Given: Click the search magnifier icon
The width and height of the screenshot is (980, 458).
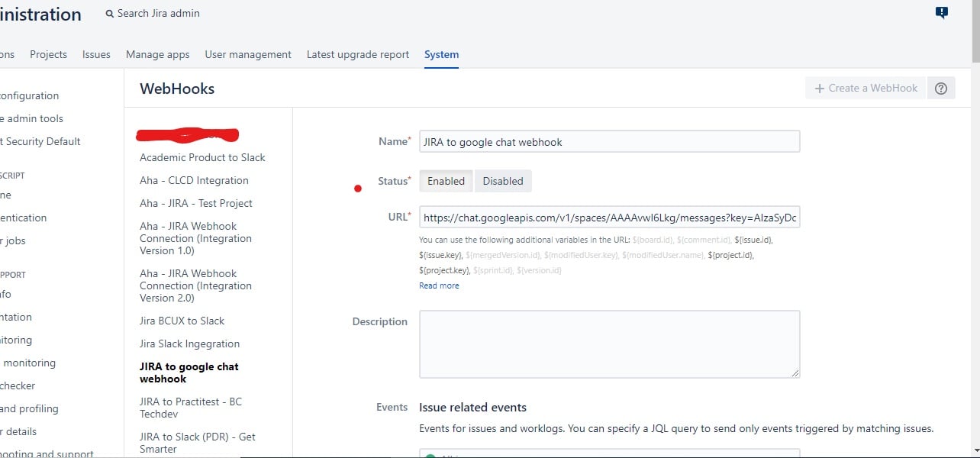Looking at the screenshot, I should coord(110,14).
